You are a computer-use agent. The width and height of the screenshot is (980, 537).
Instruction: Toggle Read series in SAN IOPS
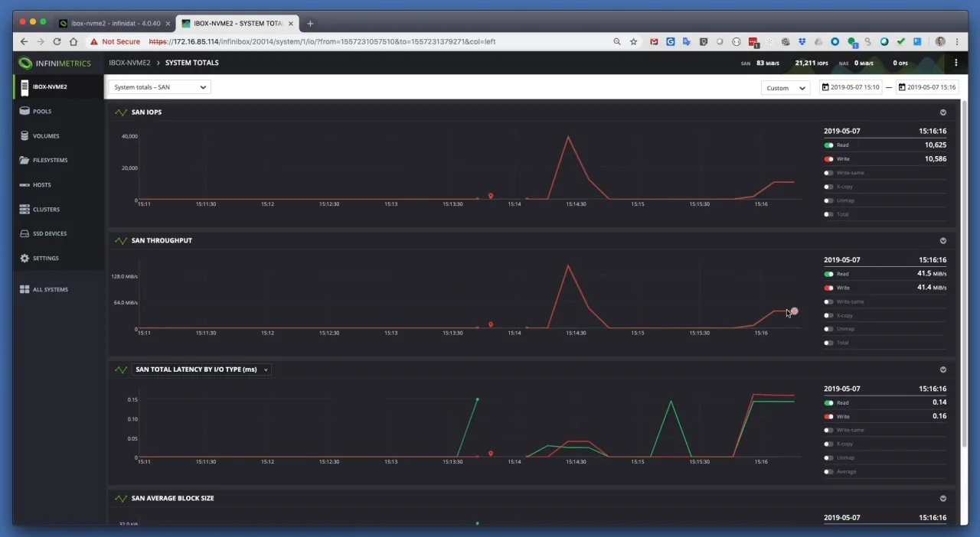coord(829,145)
